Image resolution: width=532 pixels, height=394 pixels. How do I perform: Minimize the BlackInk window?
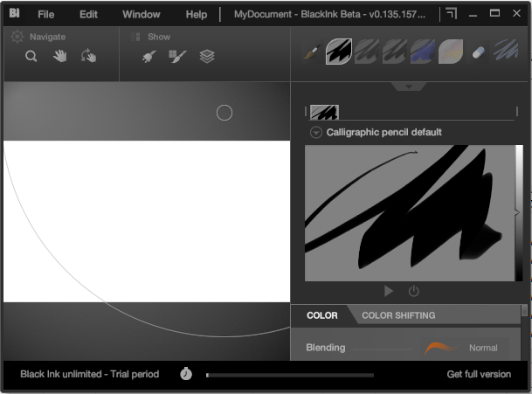(x=473, y=14)
